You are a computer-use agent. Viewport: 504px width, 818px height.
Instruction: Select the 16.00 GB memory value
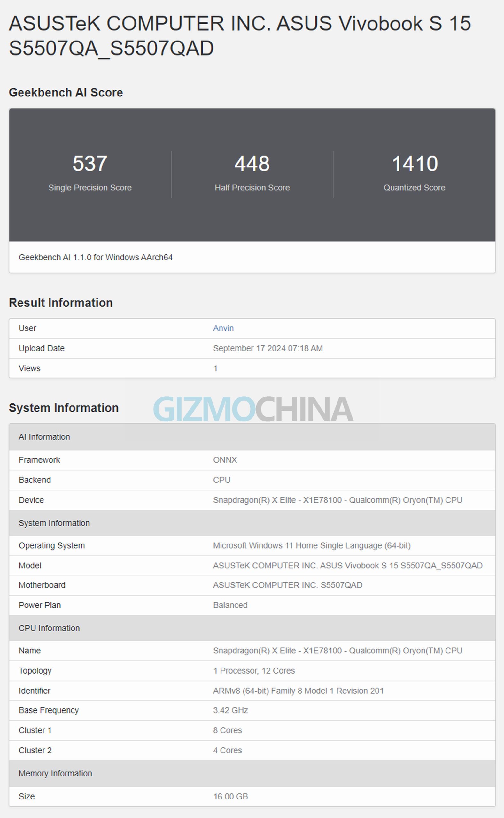(x=230, y=796)
